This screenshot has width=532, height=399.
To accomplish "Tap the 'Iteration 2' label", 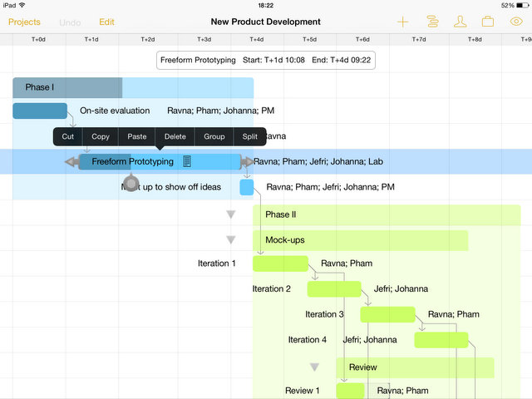I will 272,288.
